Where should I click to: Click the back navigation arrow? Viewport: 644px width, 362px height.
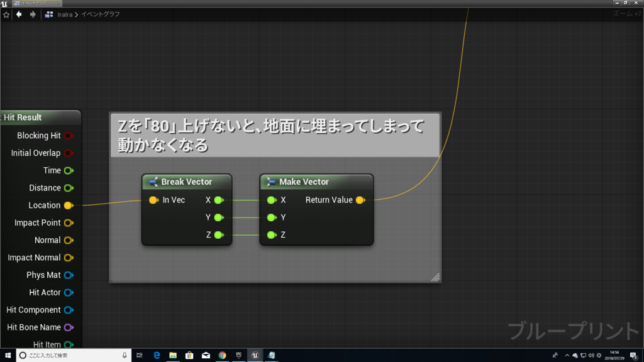pos(19,14)
